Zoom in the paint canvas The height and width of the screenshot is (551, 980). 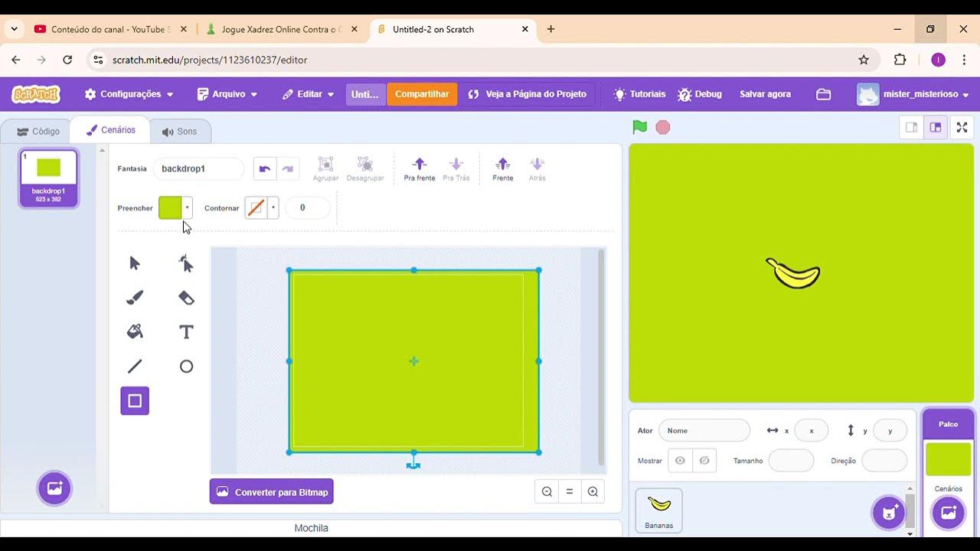point(593,492)
